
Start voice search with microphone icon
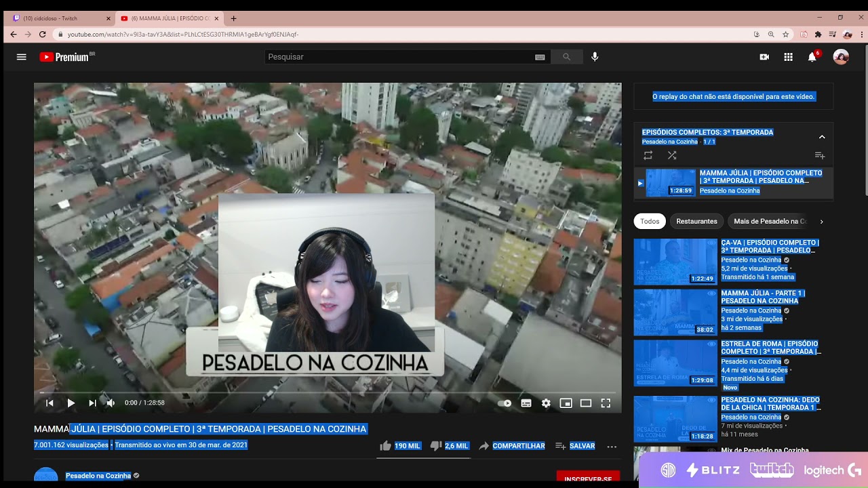tap(595, 57)
